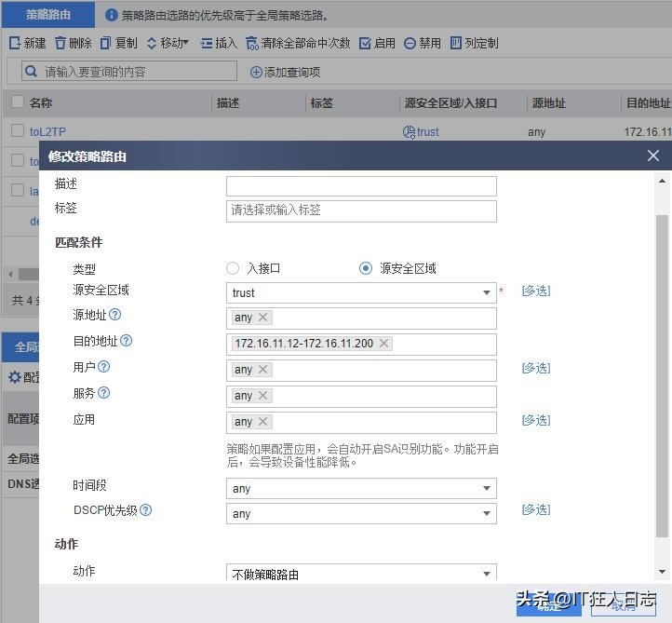
Task: Open the DSCP优先级 any dropdown
Action: pos(361,514)
